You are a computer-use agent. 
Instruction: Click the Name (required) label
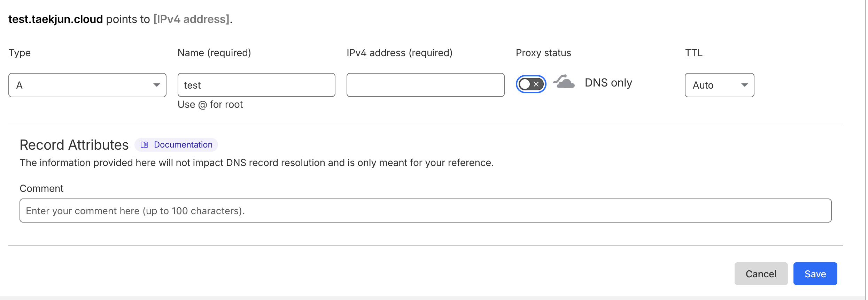point(214,53)
